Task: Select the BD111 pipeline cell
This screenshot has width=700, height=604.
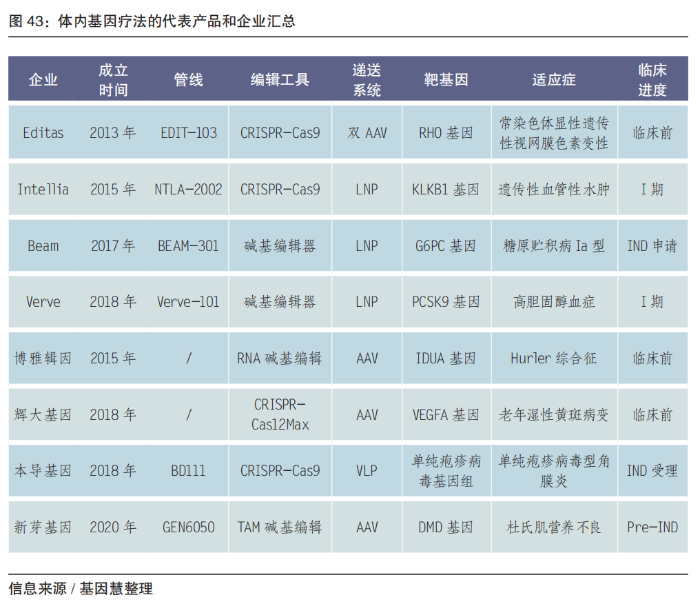Action: pyautogui.click(x=188, y=471)
